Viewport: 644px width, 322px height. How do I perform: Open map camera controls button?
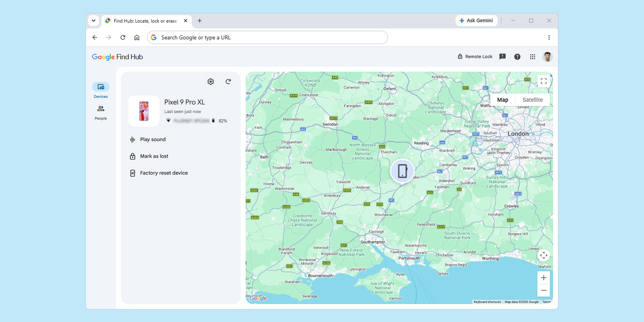pyautogui.click(x=544, y=255)
